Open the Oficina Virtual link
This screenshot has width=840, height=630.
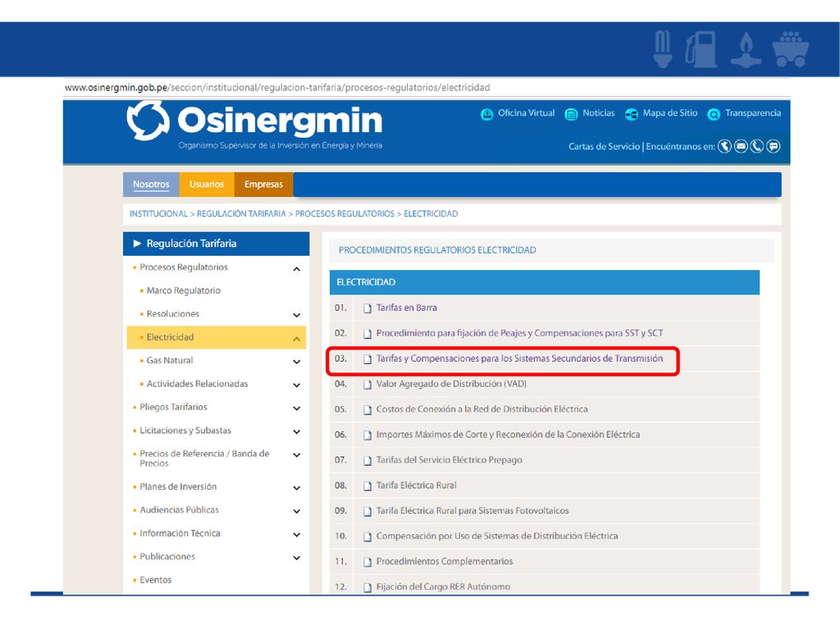coord(526,113)
